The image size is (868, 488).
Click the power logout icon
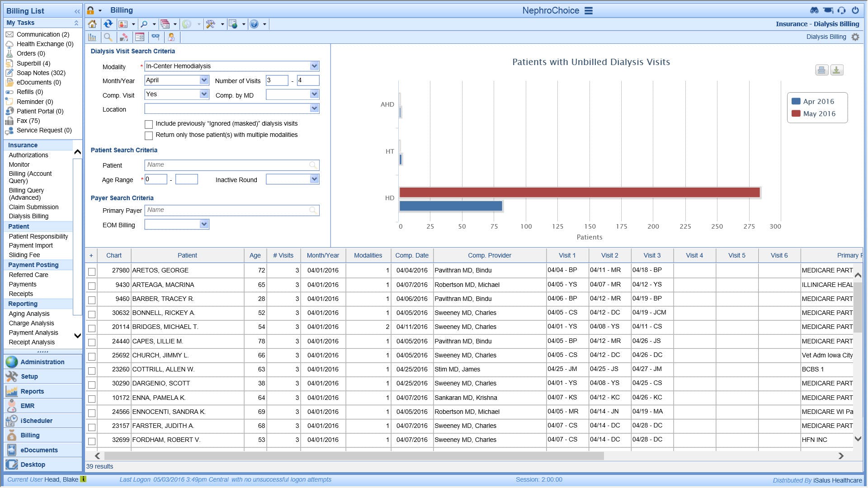[855, 10]
